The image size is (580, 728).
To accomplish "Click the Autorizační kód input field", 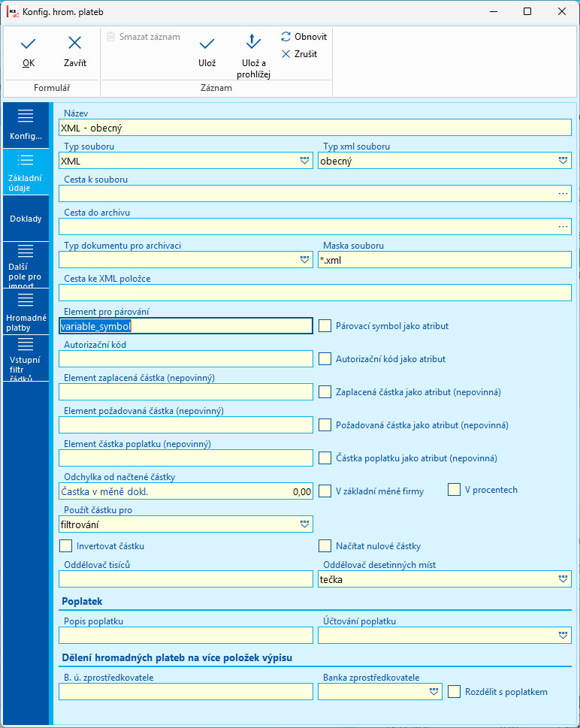I will pos(186,359).
